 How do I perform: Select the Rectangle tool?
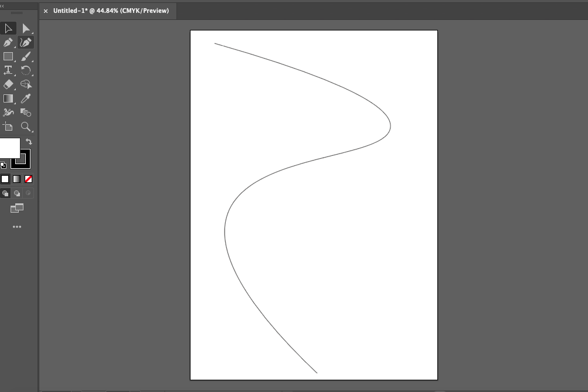pyautogui.click(x=8, y=57)
